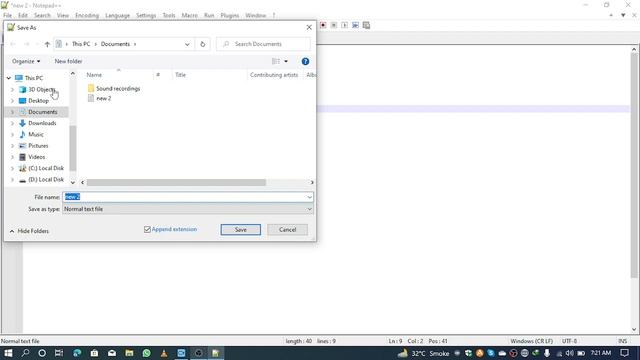Click the Cancel button

click(x=287, y=230)
